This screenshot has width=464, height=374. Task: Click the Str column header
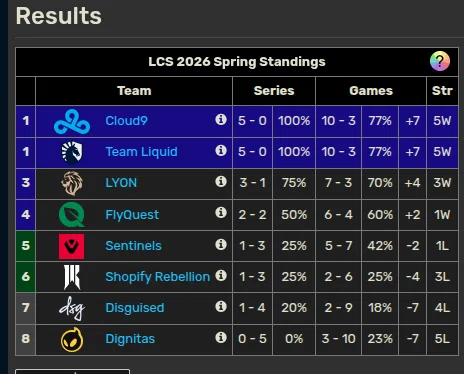click(x=442, y=91)
